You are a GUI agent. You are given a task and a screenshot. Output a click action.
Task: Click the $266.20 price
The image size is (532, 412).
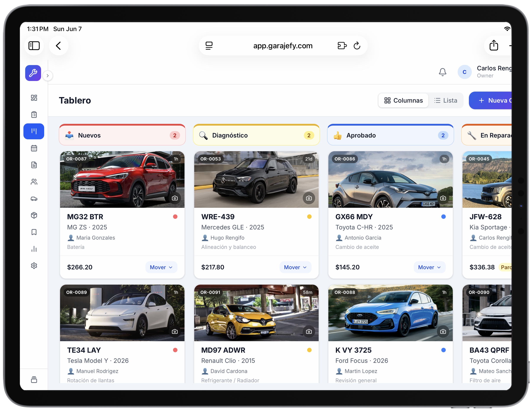80,267
